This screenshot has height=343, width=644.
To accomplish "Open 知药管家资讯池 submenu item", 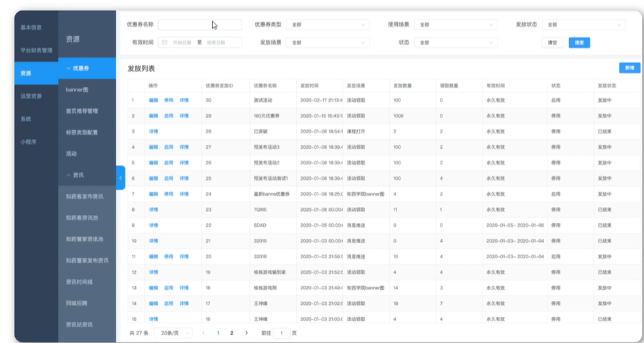I will [87, 239].
